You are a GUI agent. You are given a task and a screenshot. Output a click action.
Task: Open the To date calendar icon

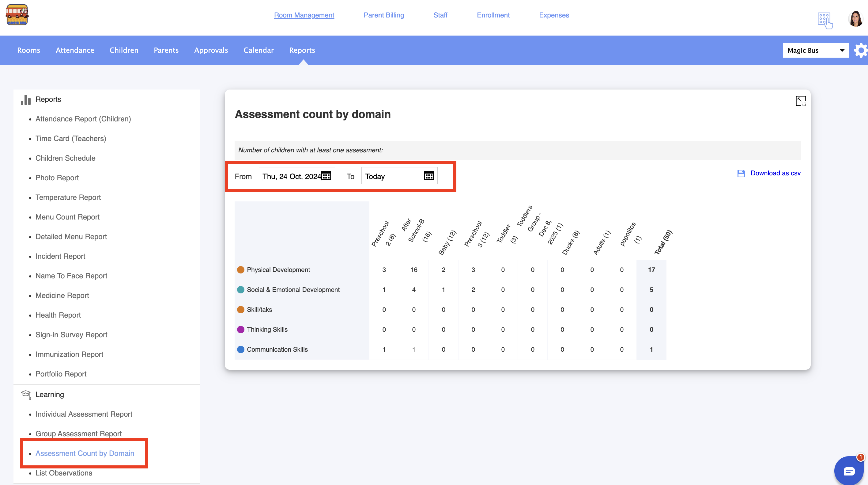tap(428, 176)
